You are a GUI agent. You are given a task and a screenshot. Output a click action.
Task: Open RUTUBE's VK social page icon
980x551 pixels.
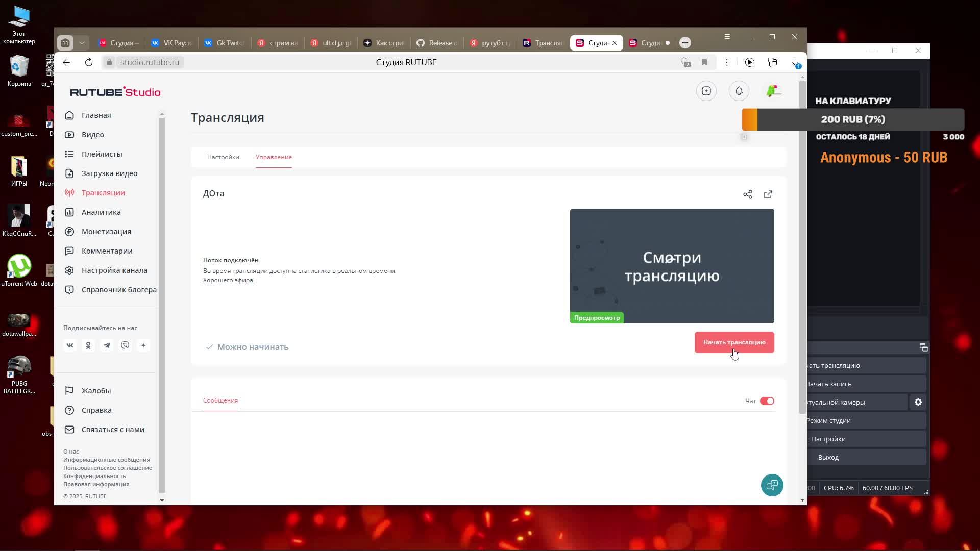(x=70, y=345)
